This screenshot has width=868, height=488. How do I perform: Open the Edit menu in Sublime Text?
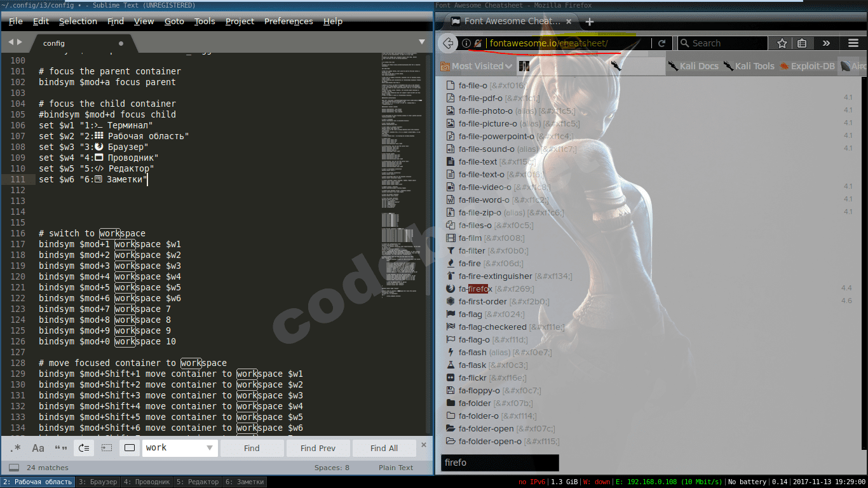coord(41,21)
